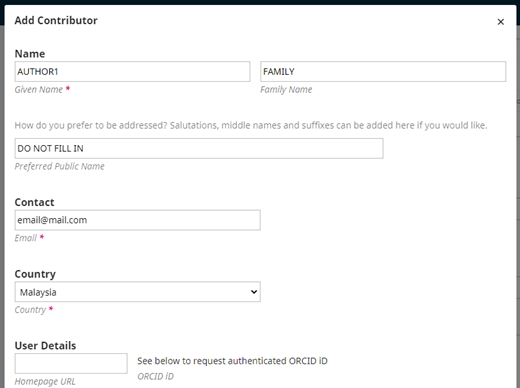Click the 'See below to request authenticated ORCID iD' text
The width and height of the screenshot is (520, 388).
click(232, 361)
